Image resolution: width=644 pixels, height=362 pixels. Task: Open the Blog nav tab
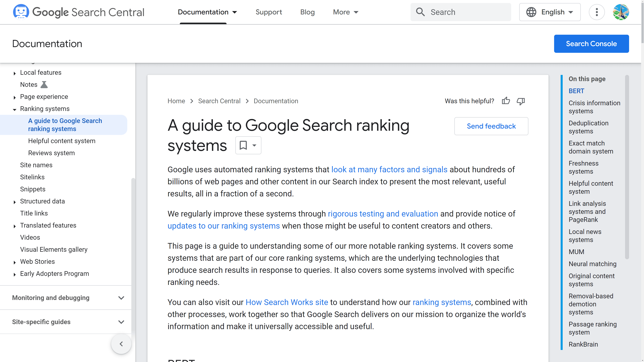click(x=307, y=12)
